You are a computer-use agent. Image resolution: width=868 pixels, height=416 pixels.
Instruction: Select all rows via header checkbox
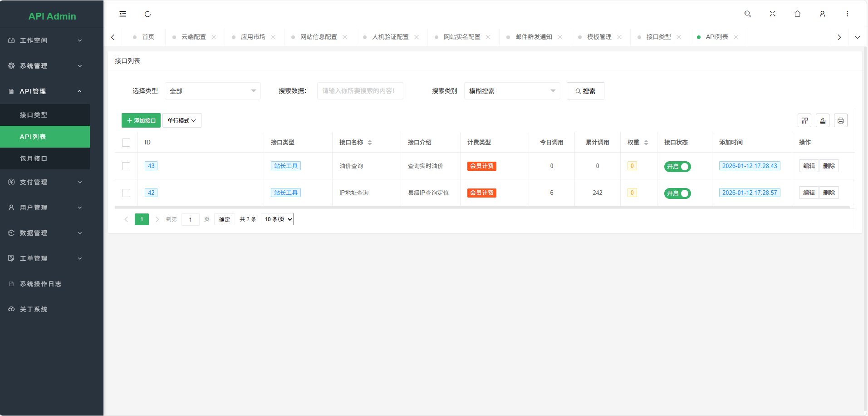pyautogui.click(x=126, y=142)
